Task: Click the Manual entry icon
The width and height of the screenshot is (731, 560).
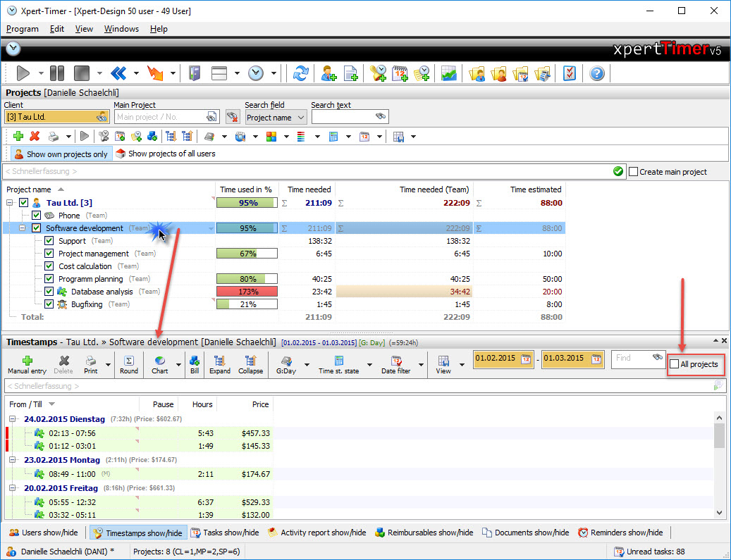Action: 28,364
